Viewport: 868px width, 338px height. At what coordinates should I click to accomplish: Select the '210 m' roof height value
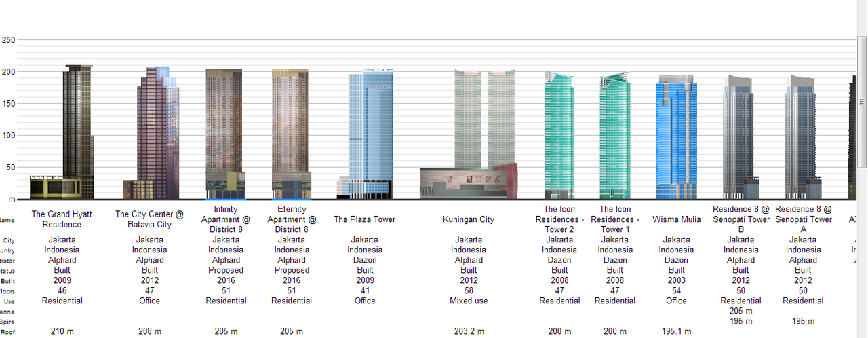pos(62,331)
